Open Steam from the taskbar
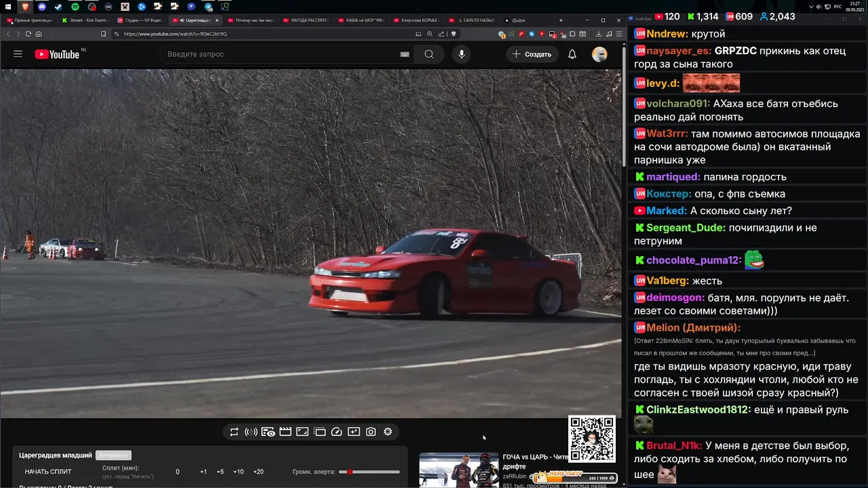The width and height of the screenshot is (868, 488). point(58,7)
